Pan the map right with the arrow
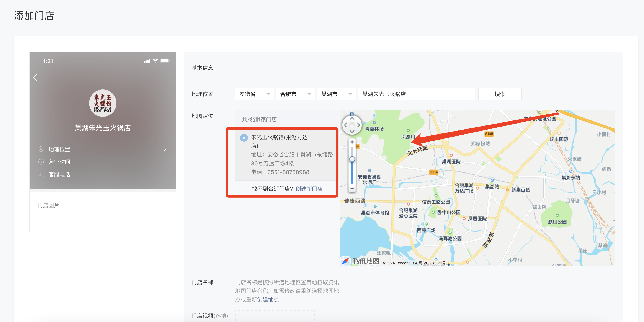 (358, 125)
